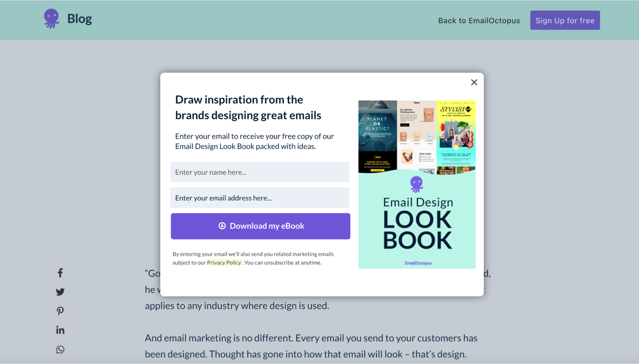The image size is (639, 364).
Task: Click Download my eBook
Action: (x=261, y=226)
